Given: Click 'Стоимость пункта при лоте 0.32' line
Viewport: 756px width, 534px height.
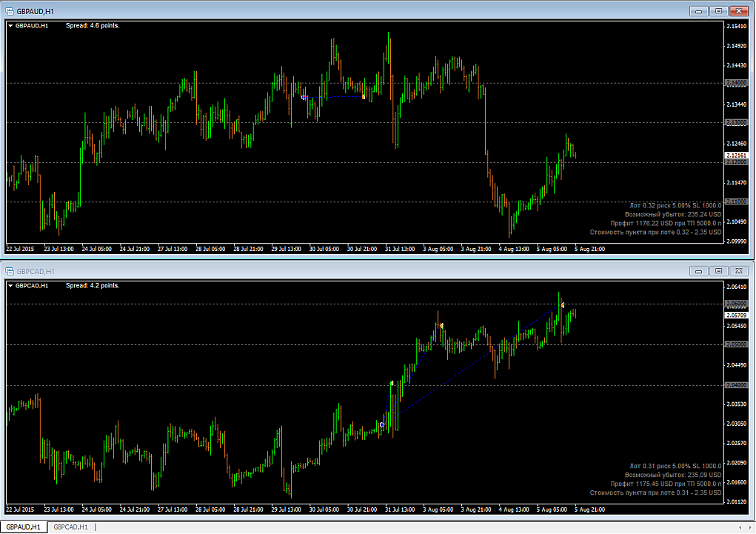Looking at the screenshot, I should 656,233.
